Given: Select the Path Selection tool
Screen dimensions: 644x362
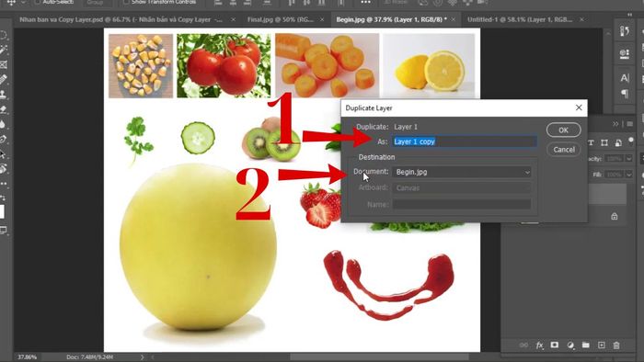Looking at the screenshot, I should coord(4,154).
